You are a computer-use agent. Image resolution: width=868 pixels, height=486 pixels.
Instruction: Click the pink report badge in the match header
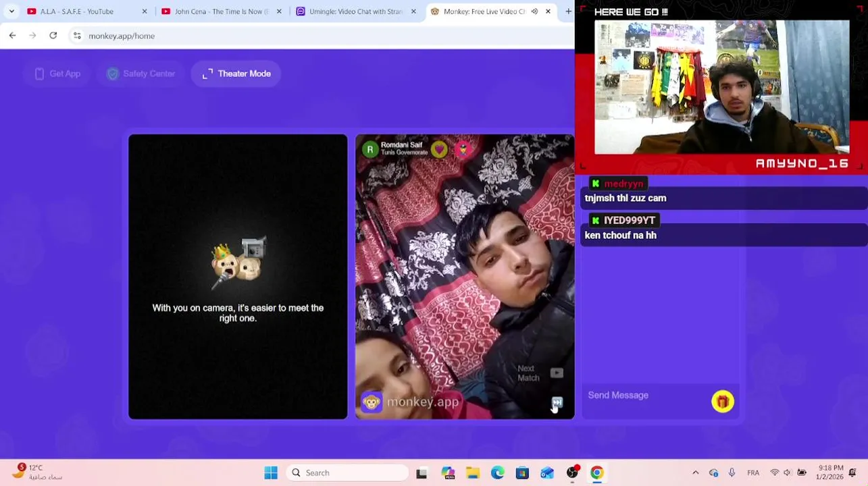coord(463,149)
